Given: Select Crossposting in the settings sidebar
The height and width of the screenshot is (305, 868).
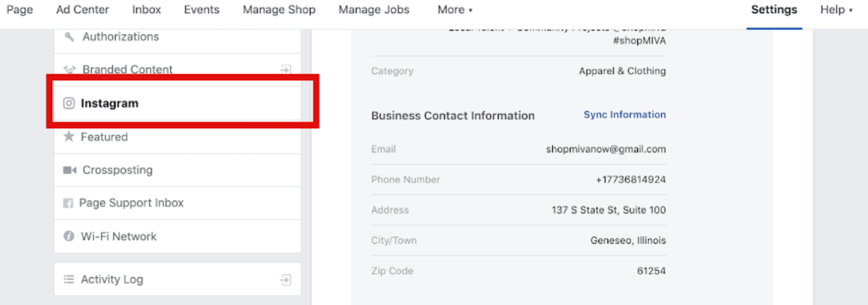Looking at the screenshot, I should 177,170.
